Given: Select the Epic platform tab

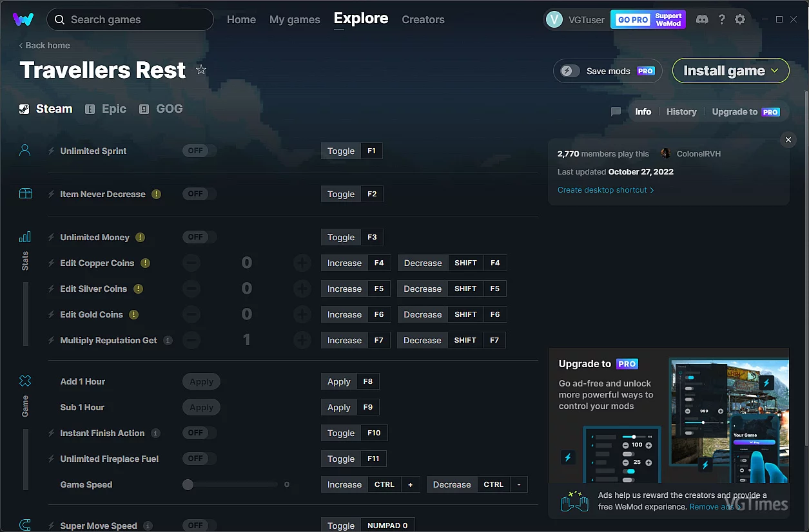Looking at the screenshot, I should [x=106, y=109].
